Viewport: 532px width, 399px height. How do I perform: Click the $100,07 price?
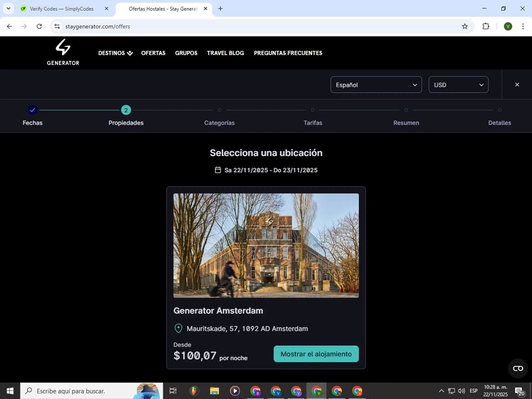195,355
